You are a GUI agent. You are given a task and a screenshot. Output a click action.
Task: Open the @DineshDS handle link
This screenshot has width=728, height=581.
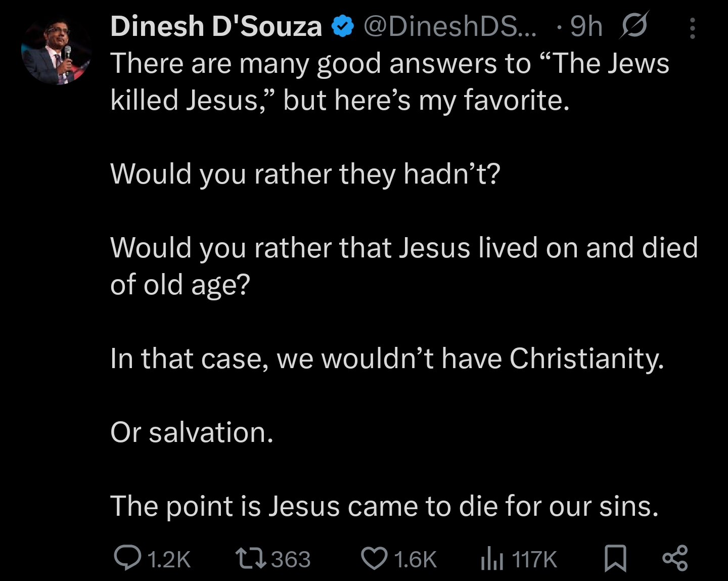(x=450, y=26)
